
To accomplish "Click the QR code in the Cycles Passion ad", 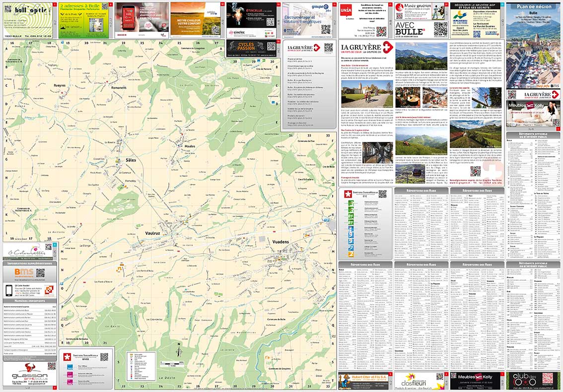I will [x=271, y=46].
